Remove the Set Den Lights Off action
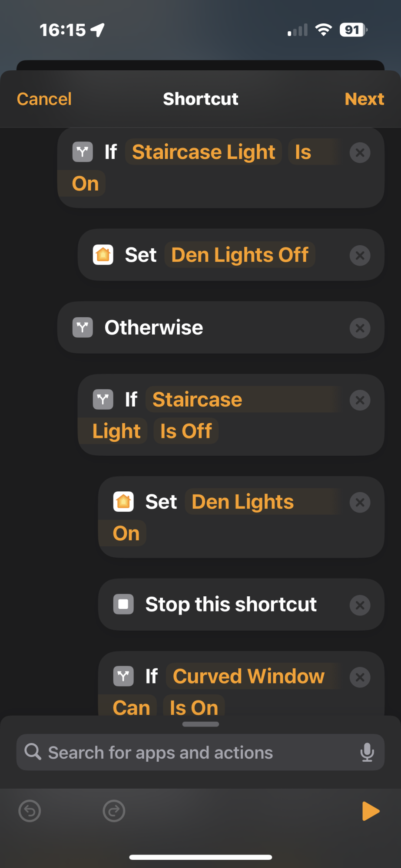 [360, 255]
